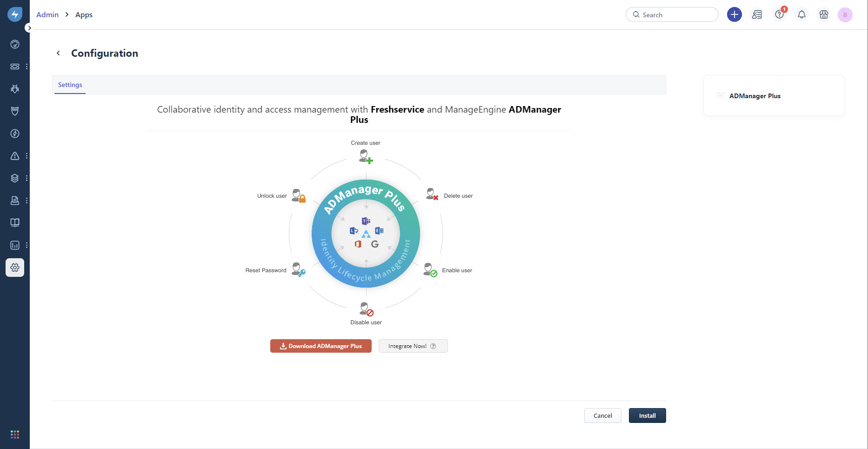Open the help icon with badge
This screenshot has height=449, width=868.
coord(779,14)
